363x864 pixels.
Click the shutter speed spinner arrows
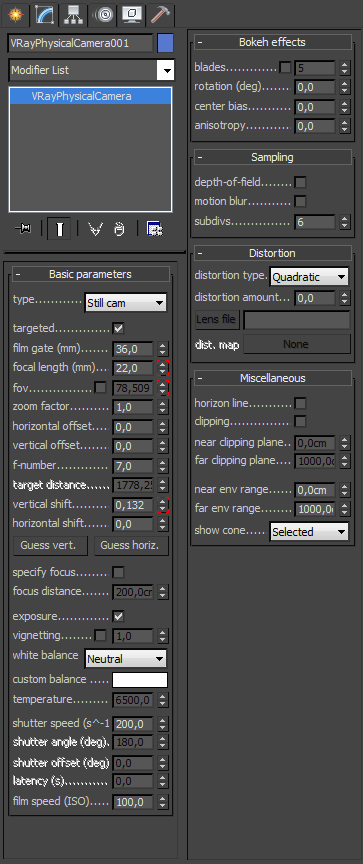point(162,723)
